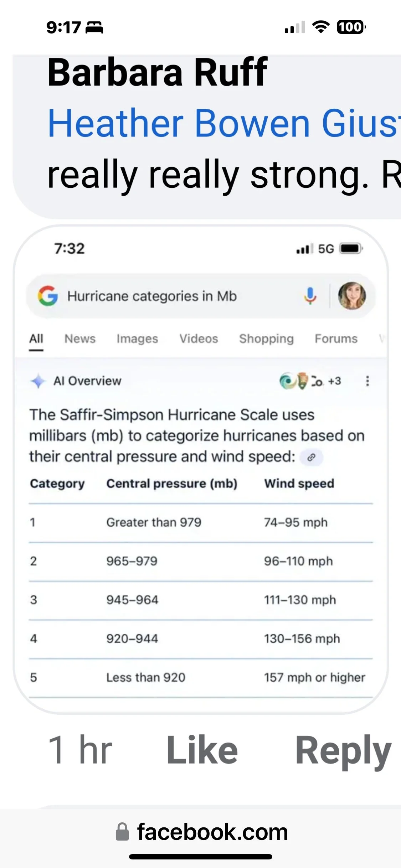Reply to Barbara Ruff's comment
Viewport: 401px width, 868px height.
343,751
